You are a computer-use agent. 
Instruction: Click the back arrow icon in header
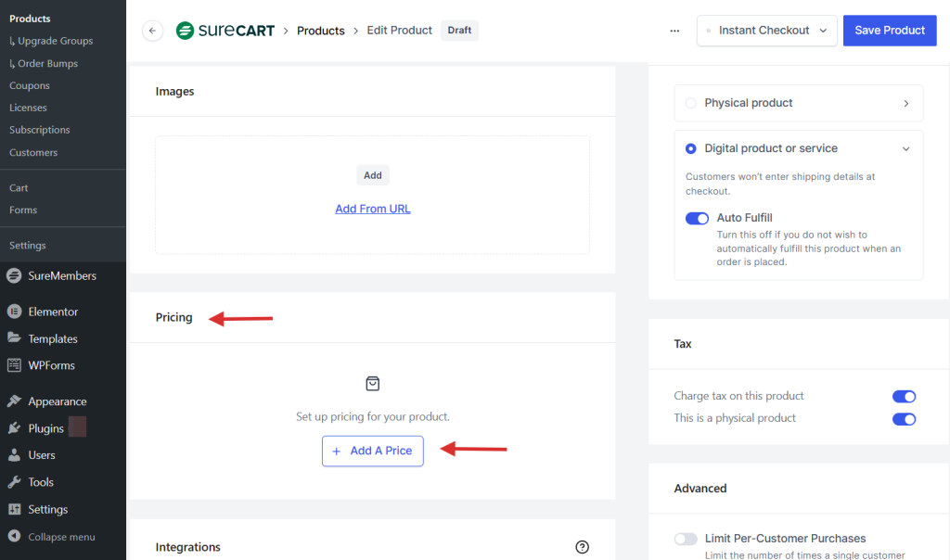[x=152, y=31]
